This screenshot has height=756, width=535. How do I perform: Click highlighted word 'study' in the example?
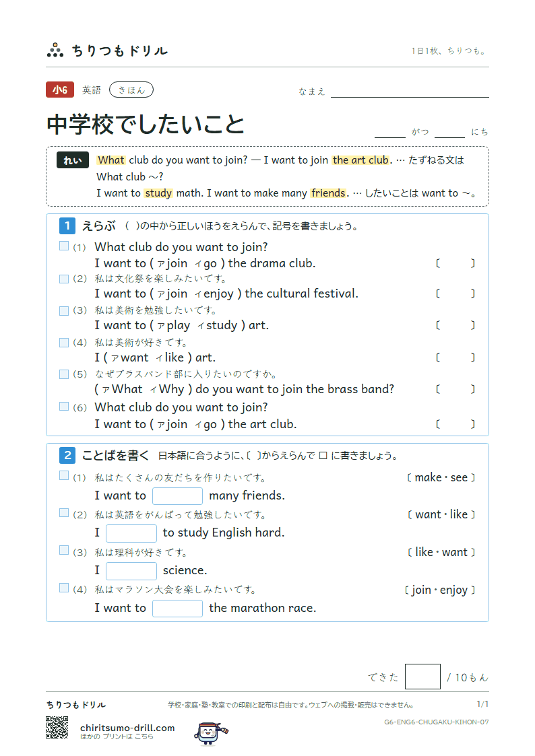(x=158, y=193)
